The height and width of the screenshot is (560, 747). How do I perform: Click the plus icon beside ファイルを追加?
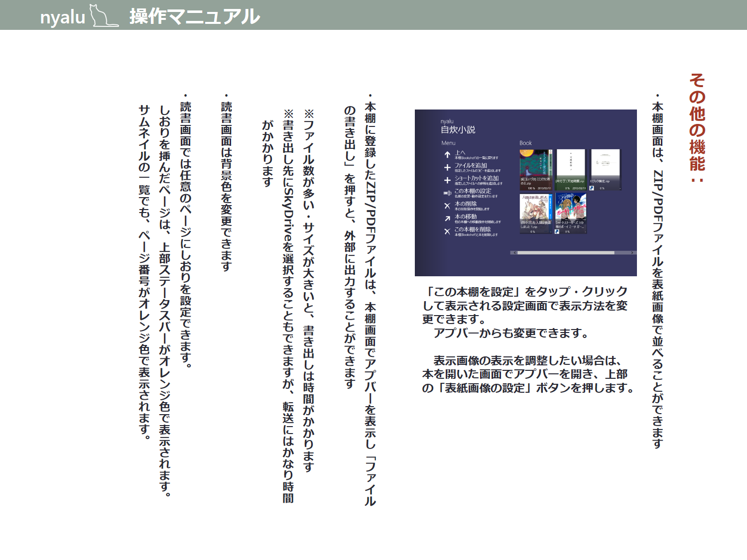(x=447, y=168)
